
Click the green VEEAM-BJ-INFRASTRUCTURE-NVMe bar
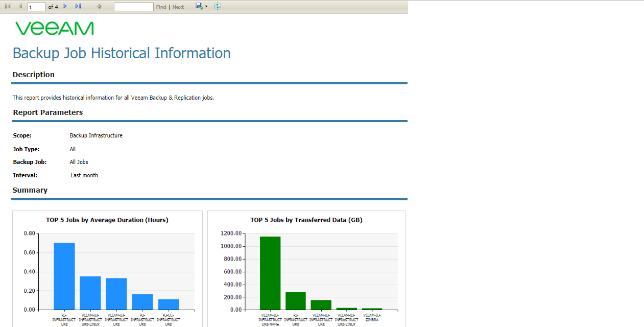[270, 273]
